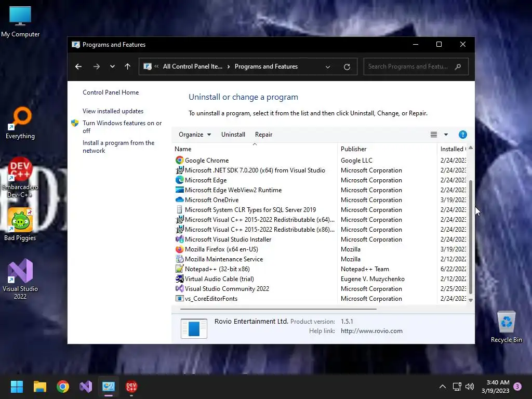Open the Everything desktop shortcut
532x399 pixels.
point(20,123)
